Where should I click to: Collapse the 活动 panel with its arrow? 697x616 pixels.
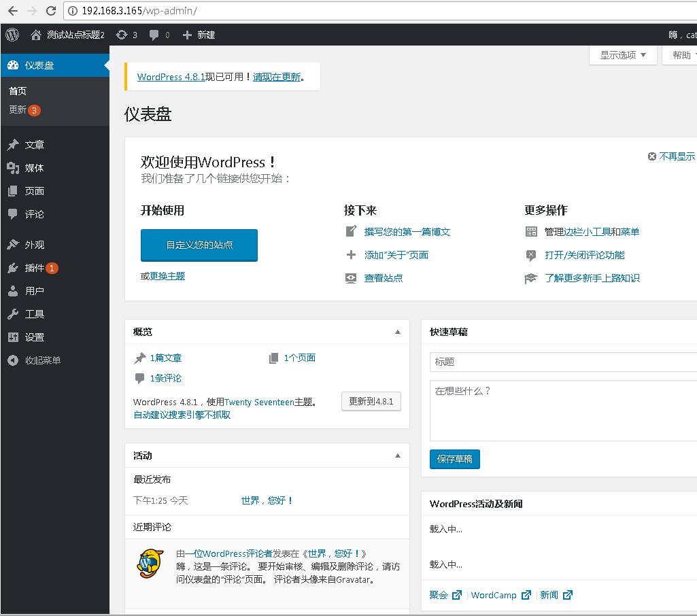point(398,456)
